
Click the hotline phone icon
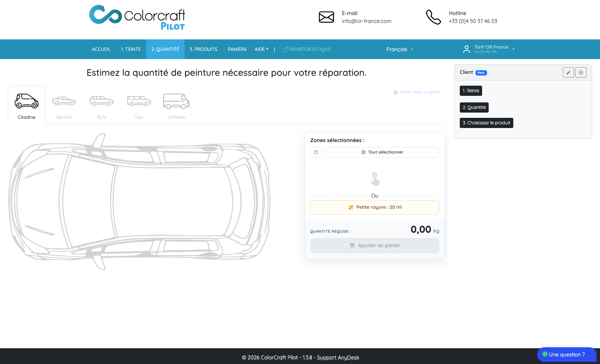click(433, 17)
